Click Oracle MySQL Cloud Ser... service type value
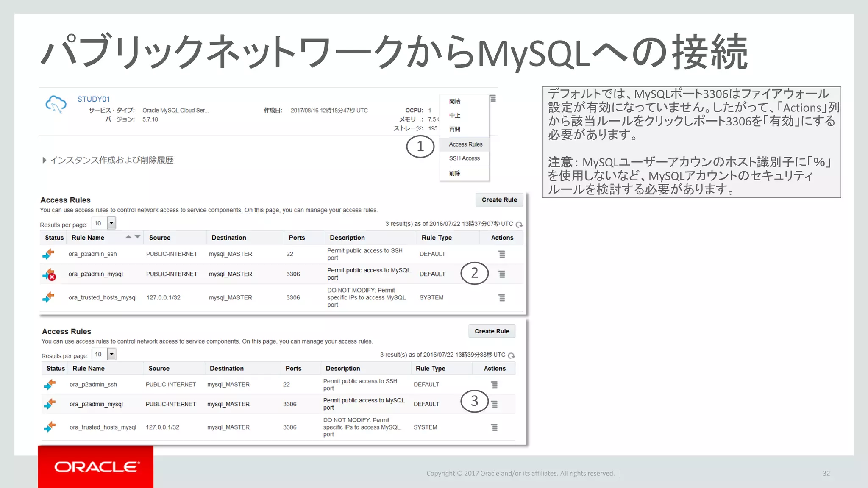 pyautogui.click(x=175, y=111)
